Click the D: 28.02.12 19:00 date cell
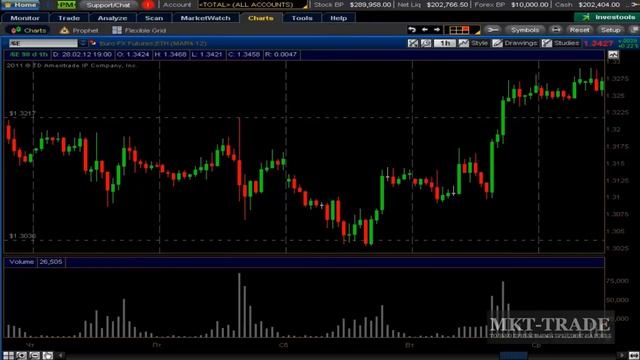This screenshot has width=640, height=360. click(x=82, y=54)
